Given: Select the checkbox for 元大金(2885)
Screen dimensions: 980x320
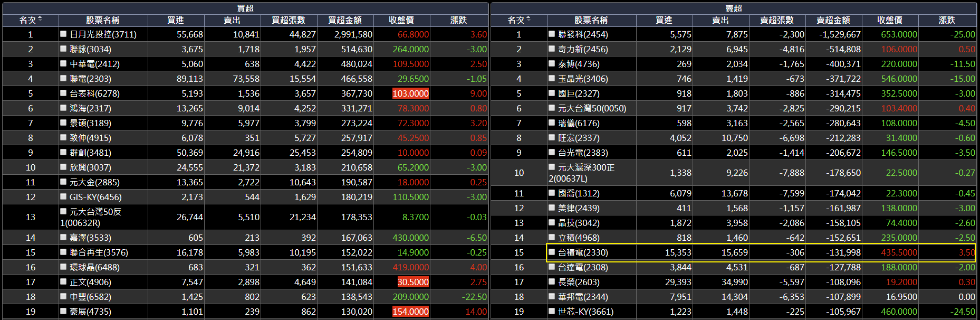Looking at the screenshot, I should (63, 182).
